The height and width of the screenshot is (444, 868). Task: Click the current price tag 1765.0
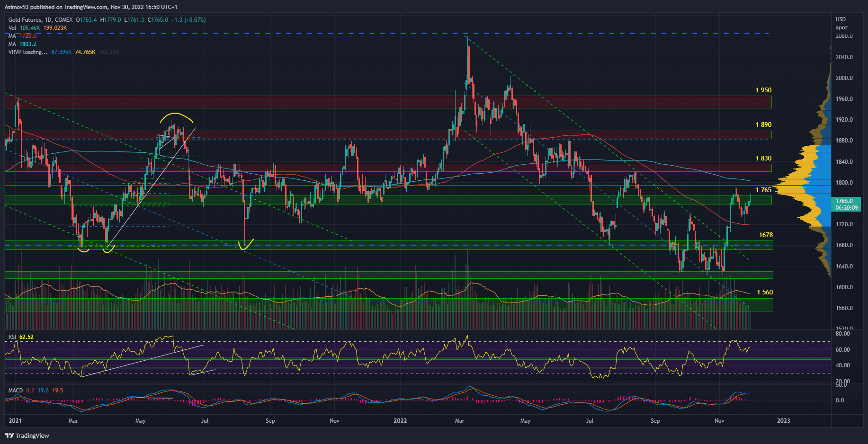coord(845,204)
